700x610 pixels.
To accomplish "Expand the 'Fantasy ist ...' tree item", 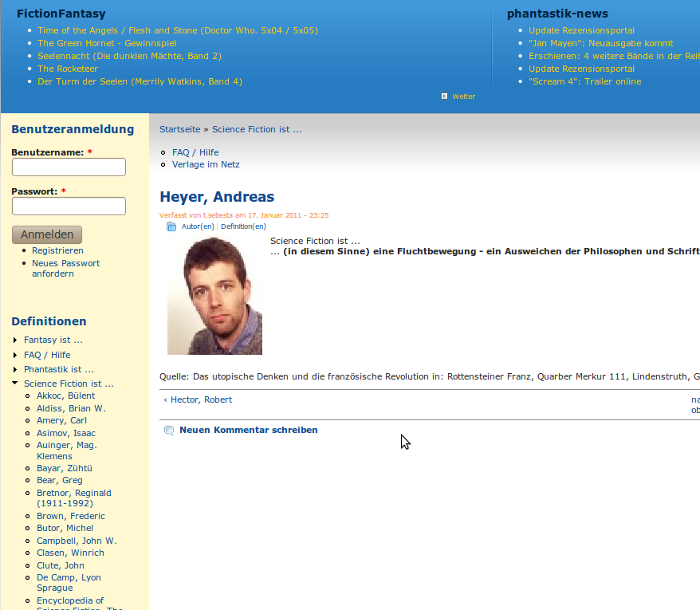I will [x=15, y=340].
